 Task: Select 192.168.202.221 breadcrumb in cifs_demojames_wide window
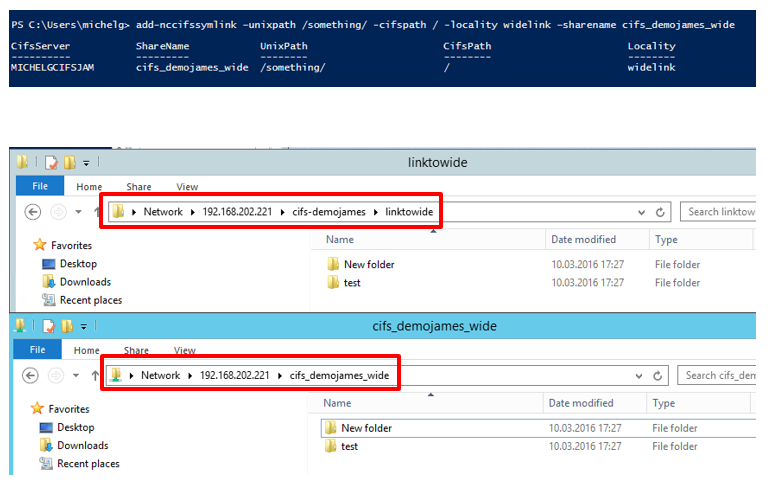[235, 376]
